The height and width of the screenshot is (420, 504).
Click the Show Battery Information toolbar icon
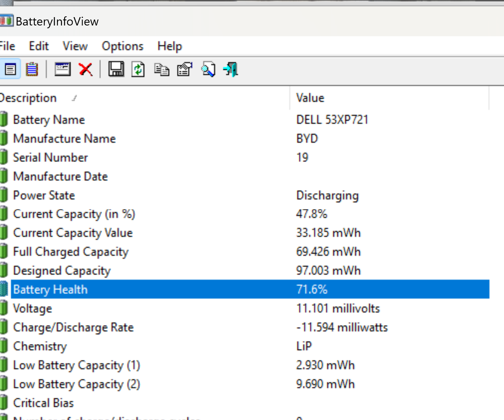tap(10, 70)
